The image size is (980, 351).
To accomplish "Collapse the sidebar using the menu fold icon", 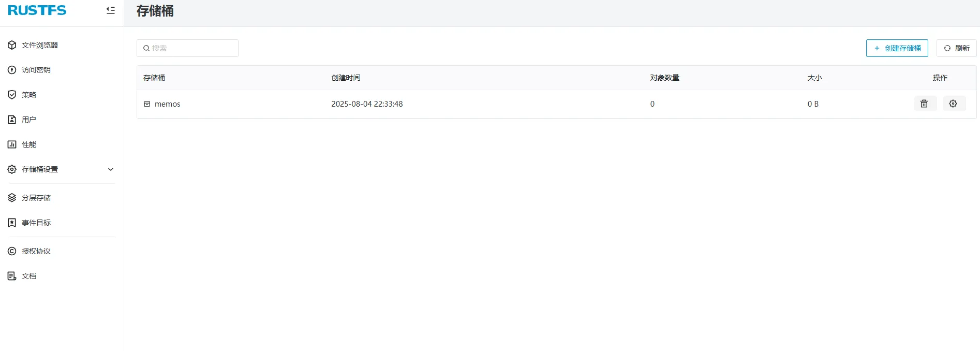I will [x=110, y=10].
